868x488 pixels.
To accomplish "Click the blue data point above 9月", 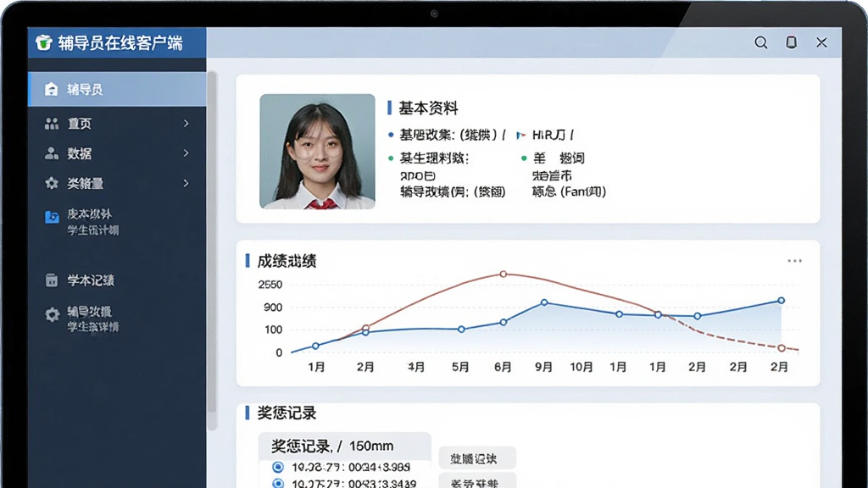I will (544, 302).
